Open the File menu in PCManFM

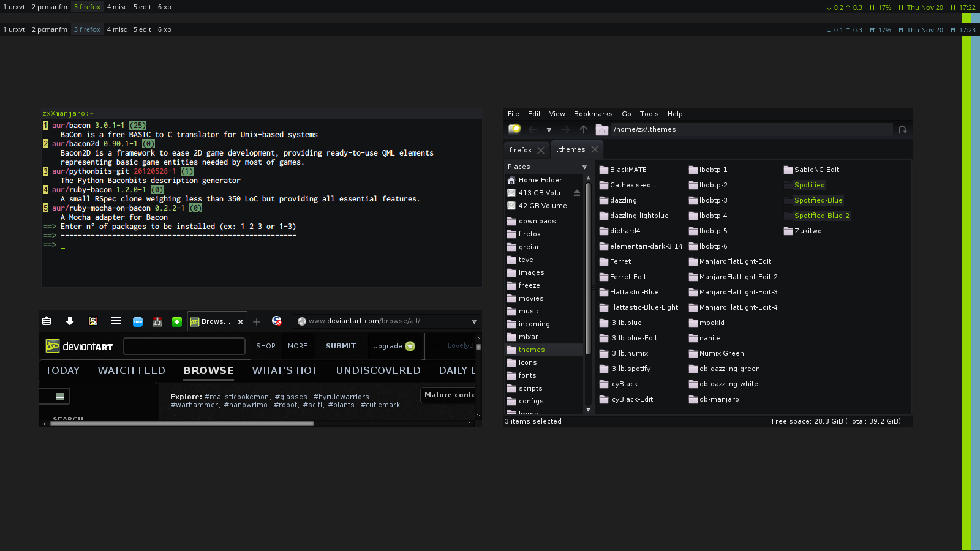pos(513,114)
